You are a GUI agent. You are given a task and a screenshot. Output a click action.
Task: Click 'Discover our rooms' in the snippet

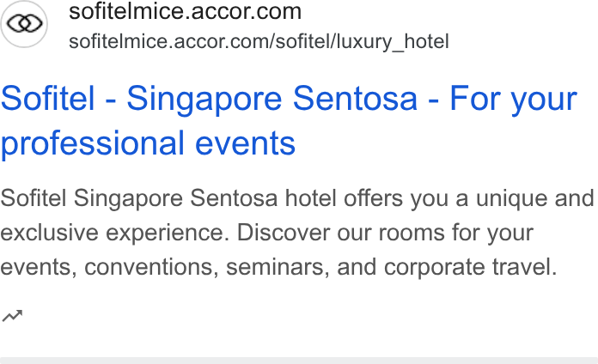point(341,233)
